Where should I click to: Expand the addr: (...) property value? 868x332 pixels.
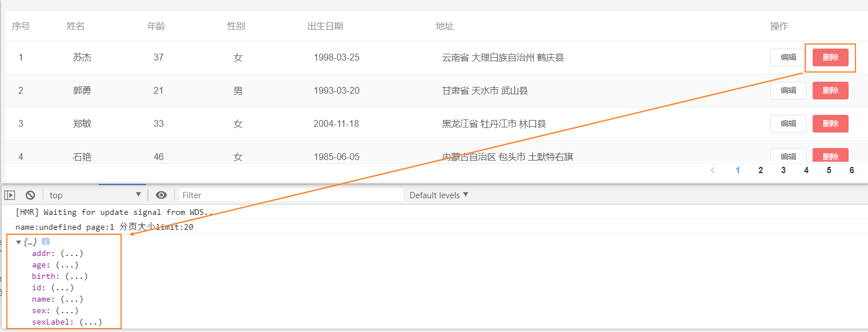coord(72,253)
